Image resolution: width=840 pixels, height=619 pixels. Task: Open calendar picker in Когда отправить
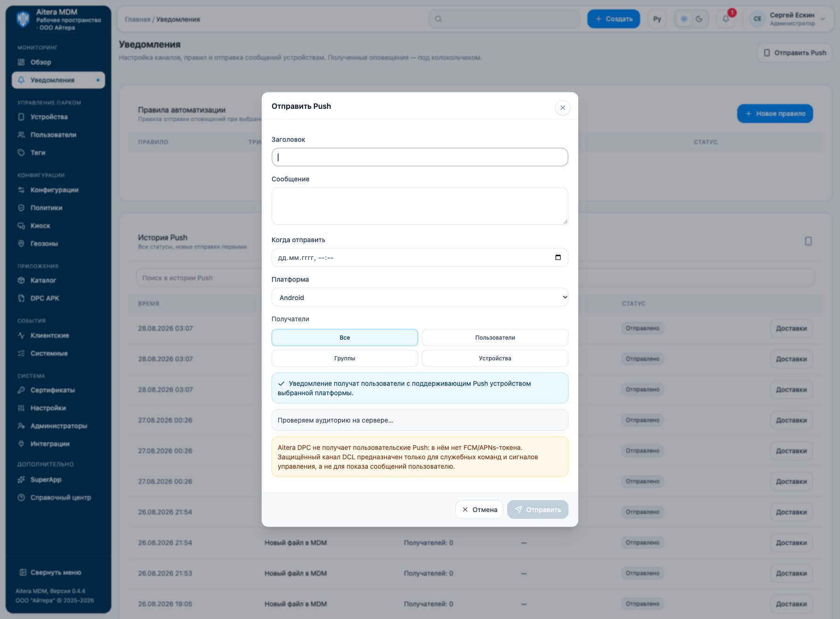558,258
